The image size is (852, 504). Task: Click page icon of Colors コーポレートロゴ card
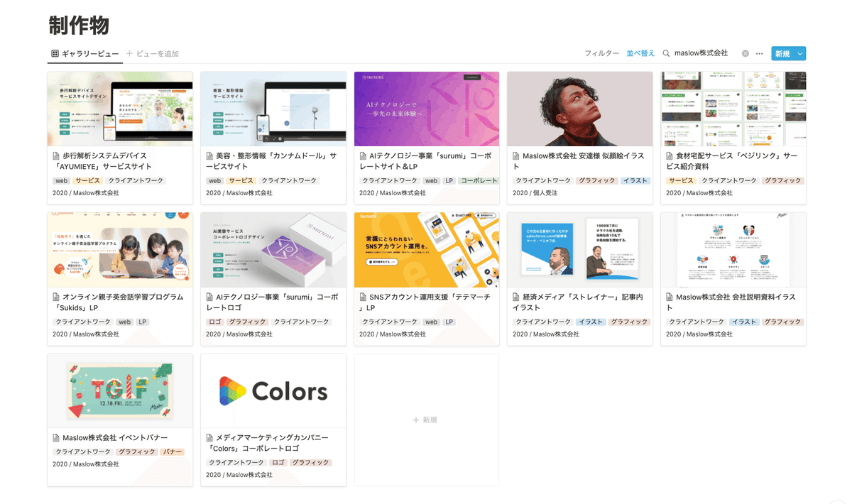click(210, 438)
